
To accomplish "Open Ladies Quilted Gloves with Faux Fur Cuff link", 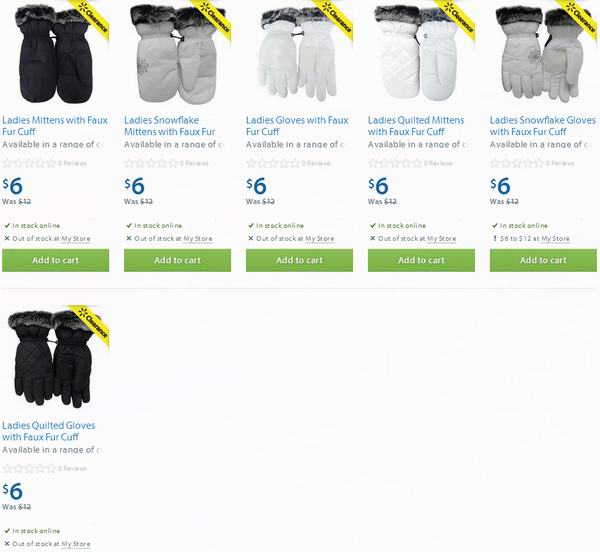I will pyautogui.click(x=49, y=431).
